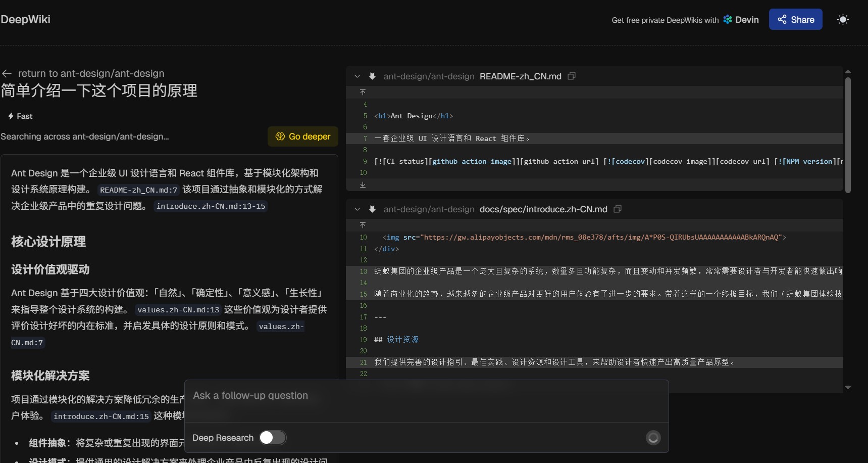The height and width of the screenshot is (463, 868).
Task: Open the introduce.zh-CN.md:13-15 citation
Action: (x=211, y=206)
